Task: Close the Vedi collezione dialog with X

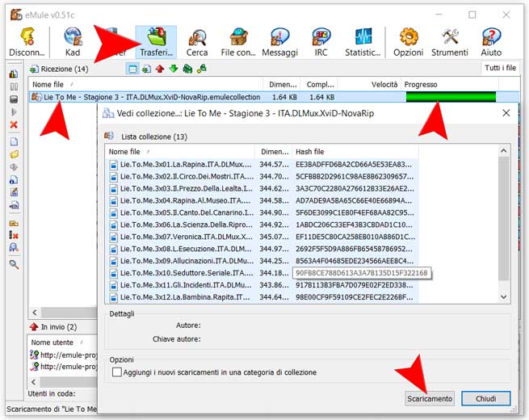Action: [506, 113]
